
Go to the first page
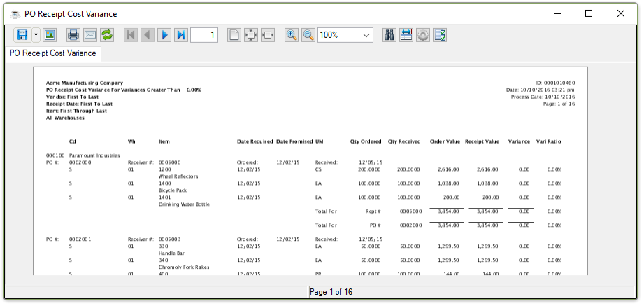click(x=131, y=35)
